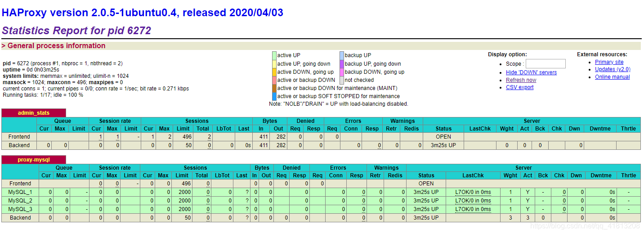Viewport: 644px width, 234px height.
Task: Click Hide 'DOWN' servers link
Action: click(x=531, y=72)
